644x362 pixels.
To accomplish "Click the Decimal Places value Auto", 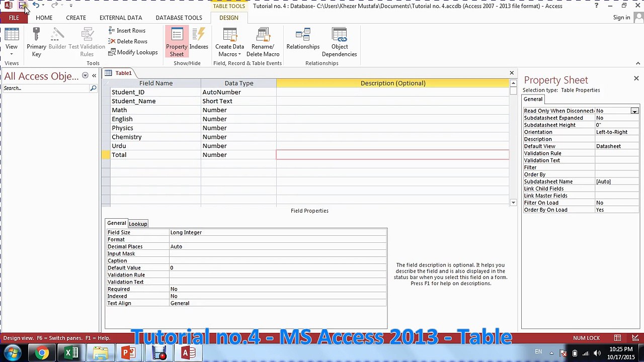I will 278,246.
